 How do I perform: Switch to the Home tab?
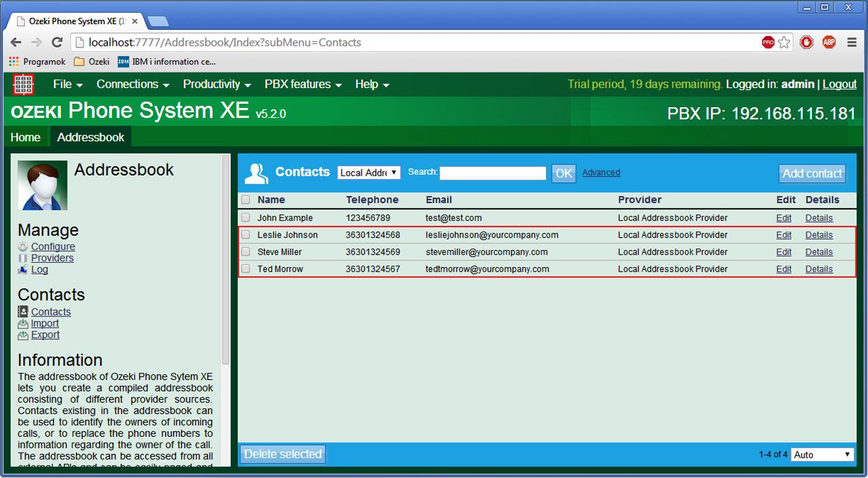[x=25, y=137]
